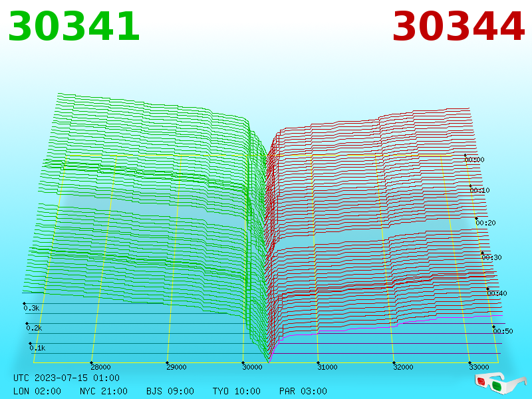This screenshot has height=399, width=532.
Task: Click the 31000 price axis label
Action: click(x=327, y=367)
